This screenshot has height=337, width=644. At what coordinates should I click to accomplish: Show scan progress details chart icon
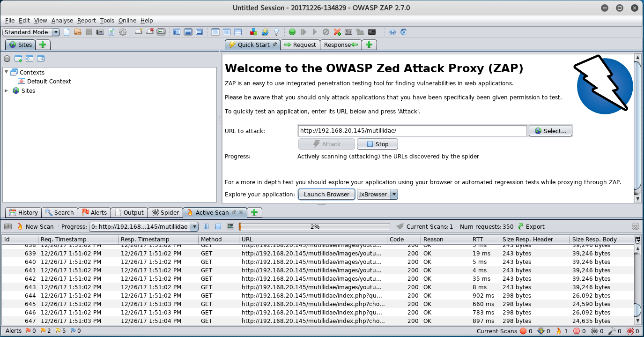point(230,226)
